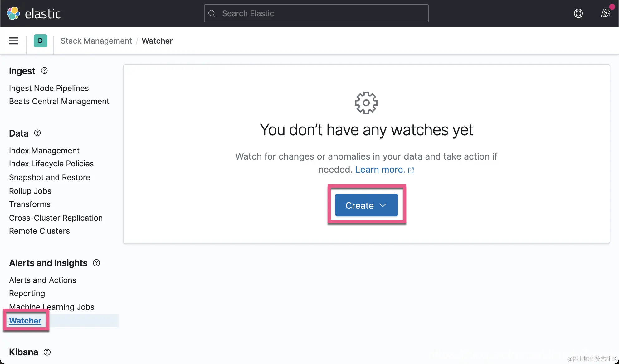Click help icon next to Data

37,133
